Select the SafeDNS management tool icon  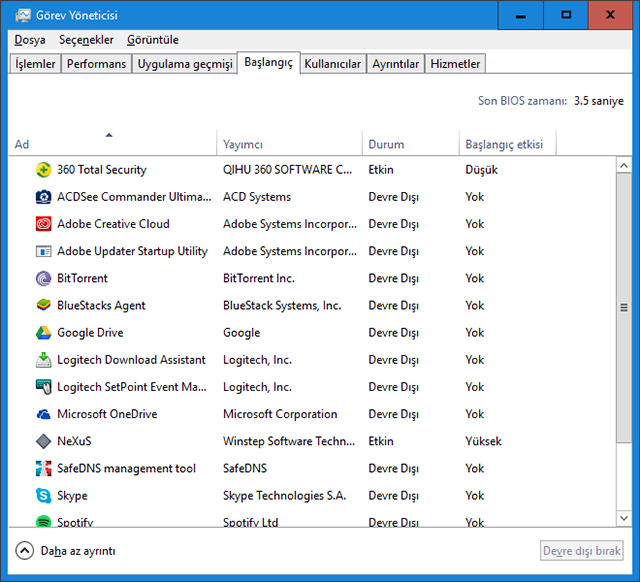43,469
